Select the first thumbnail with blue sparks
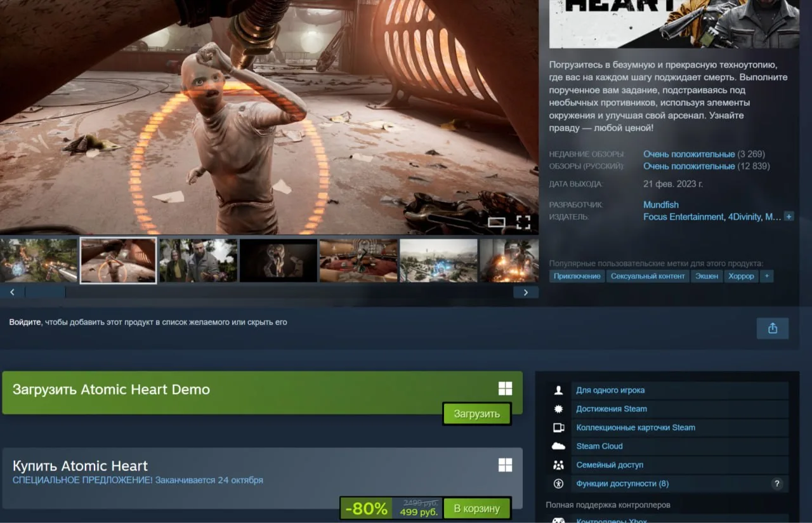Screen dimensions: 812x523 click(x=39, y=260)
